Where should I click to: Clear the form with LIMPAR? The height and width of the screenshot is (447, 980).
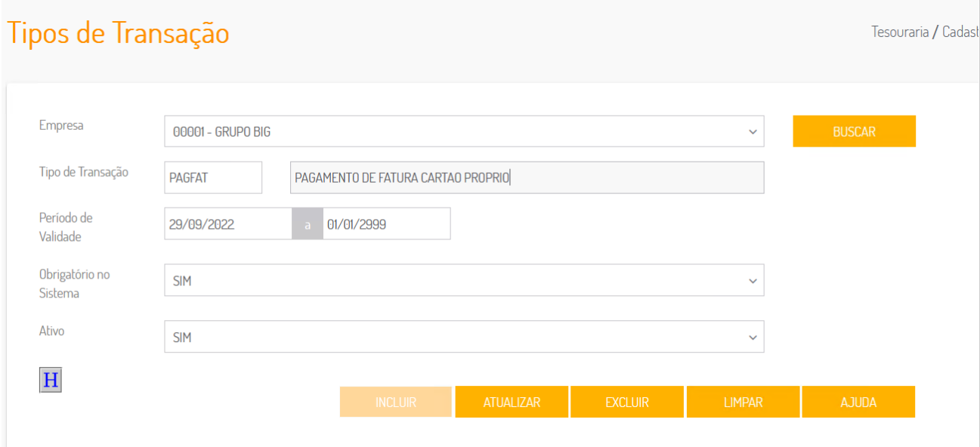[743, 402]
